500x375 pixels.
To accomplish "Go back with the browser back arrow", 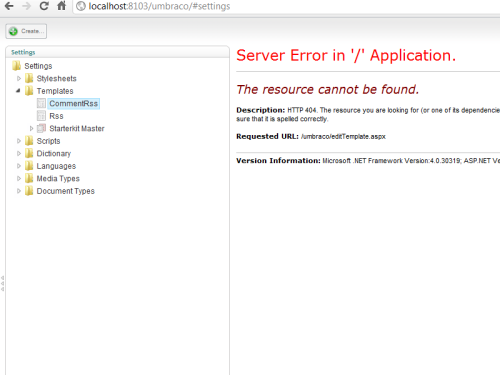I will (9, 6).
